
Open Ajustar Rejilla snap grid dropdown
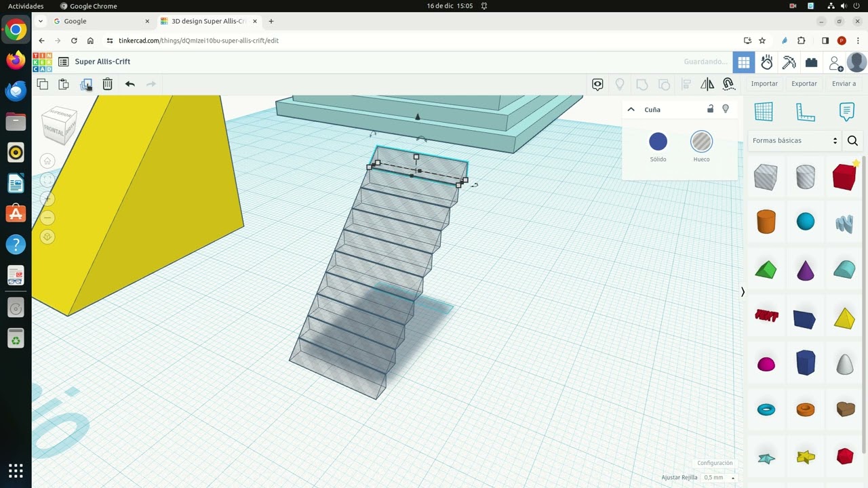tap(719, 478)
